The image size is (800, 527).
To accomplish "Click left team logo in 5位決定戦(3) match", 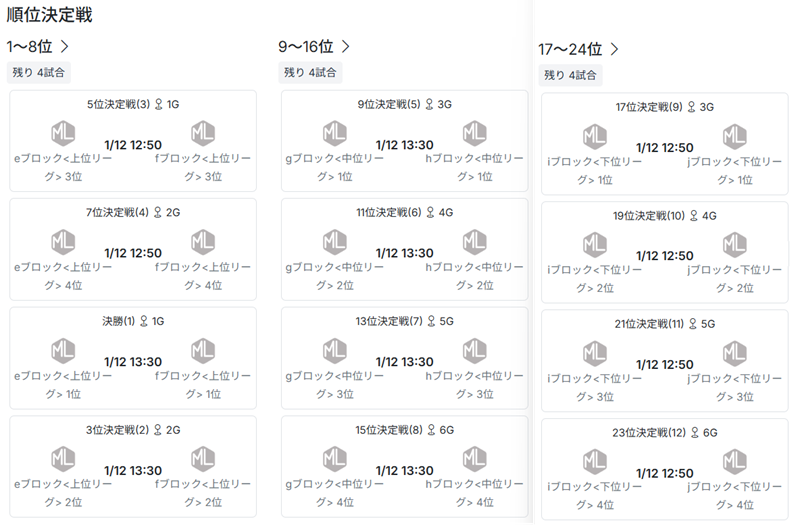I will click(x=63, y=132).
